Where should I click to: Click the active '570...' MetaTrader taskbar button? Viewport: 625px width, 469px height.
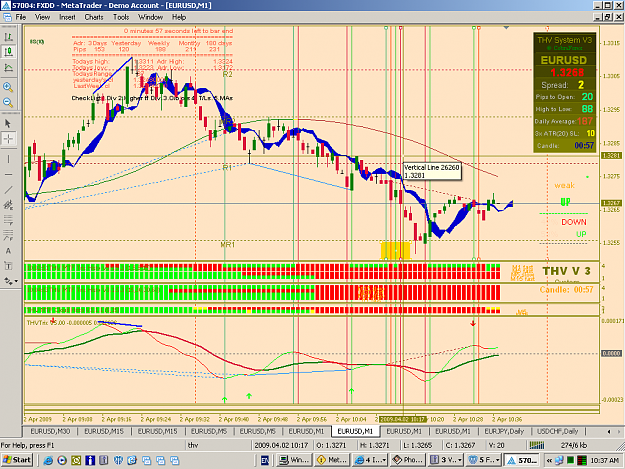click(522, 460)
